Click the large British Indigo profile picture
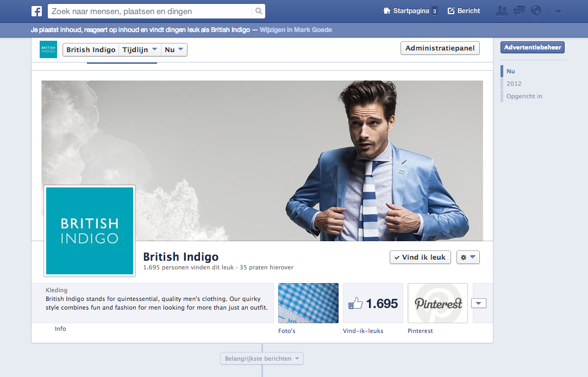The image size is (588, 377). [90, 231]
